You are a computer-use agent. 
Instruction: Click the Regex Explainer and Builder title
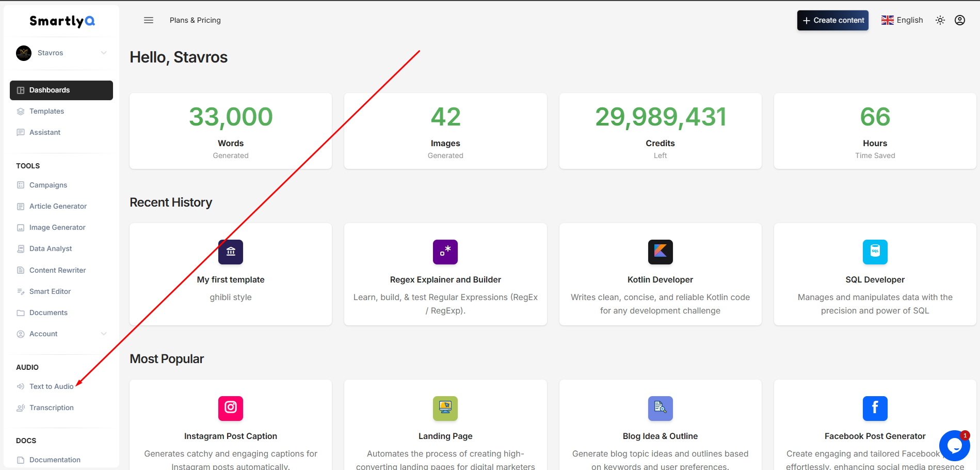coord(445,280)
